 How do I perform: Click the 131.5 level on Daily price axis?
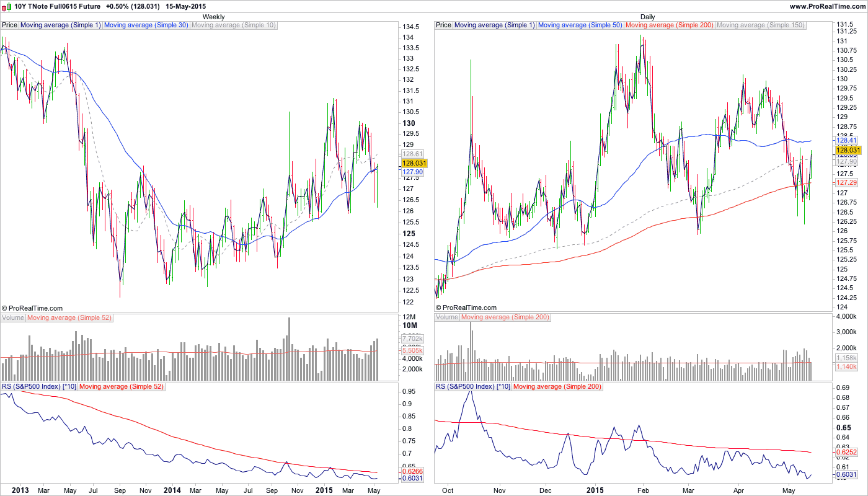click(845, 24)
